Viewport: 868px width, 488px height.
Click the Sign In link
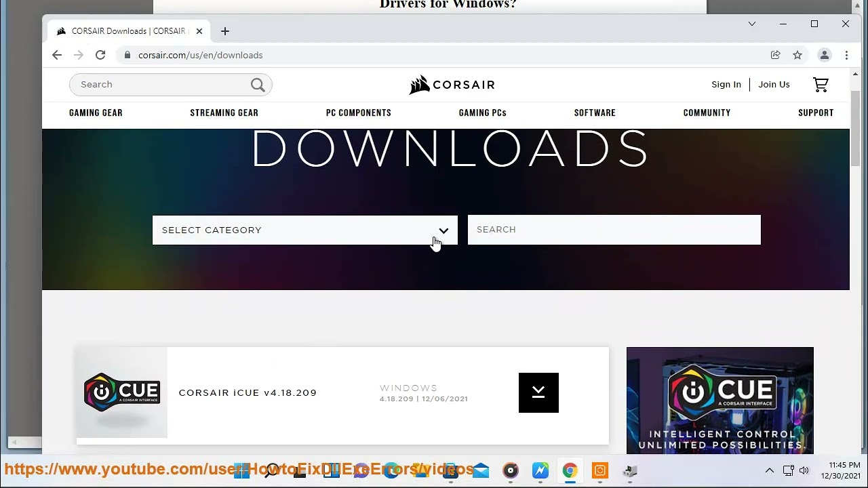pyautogui.click(x=726, y=85)
